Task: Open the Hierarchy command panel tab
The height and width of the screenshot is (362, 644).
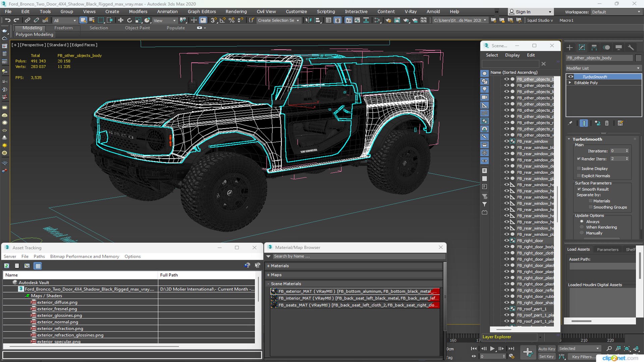Action: pyautogui.click(x=594, y=48)
